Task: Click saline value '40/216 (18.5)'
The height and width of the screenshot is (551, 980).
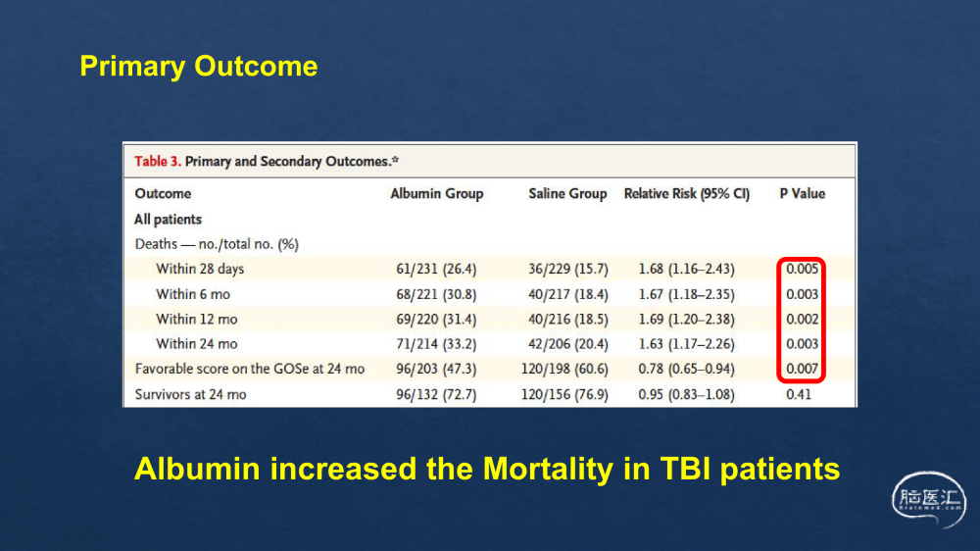Action: 568,319
